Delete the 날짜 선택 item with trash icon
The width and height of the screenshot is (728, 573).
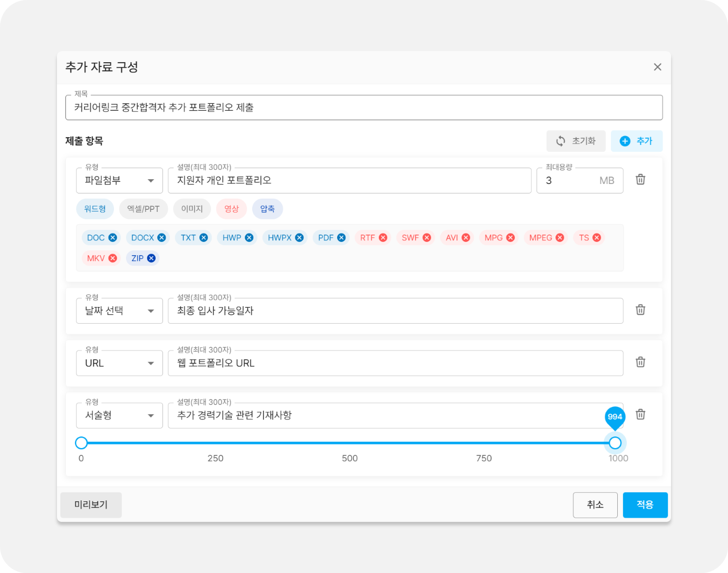(640, 310)
